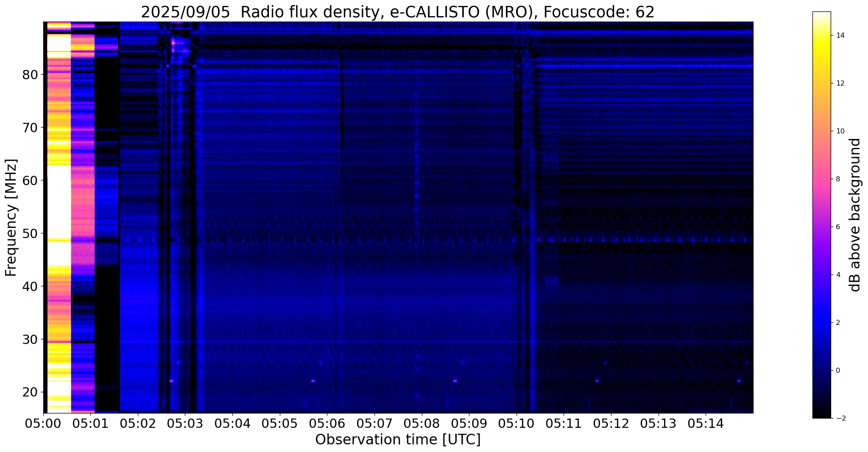The image size is (868, 452).
Task: Click the 05:08 time tick label
Action: point(421,424)
